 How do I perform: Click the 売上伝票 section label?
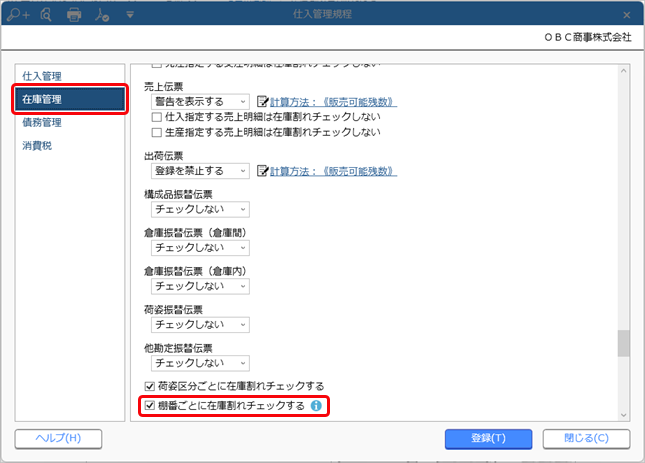coord(163,87)
